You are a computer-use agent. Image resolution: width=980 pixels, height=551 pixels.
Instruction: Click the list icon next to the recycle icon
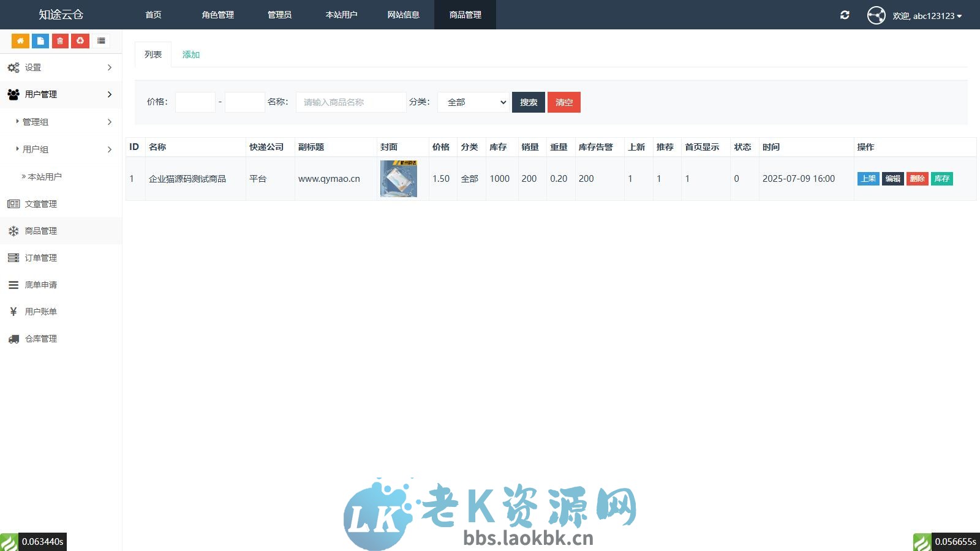click(101, 40)
